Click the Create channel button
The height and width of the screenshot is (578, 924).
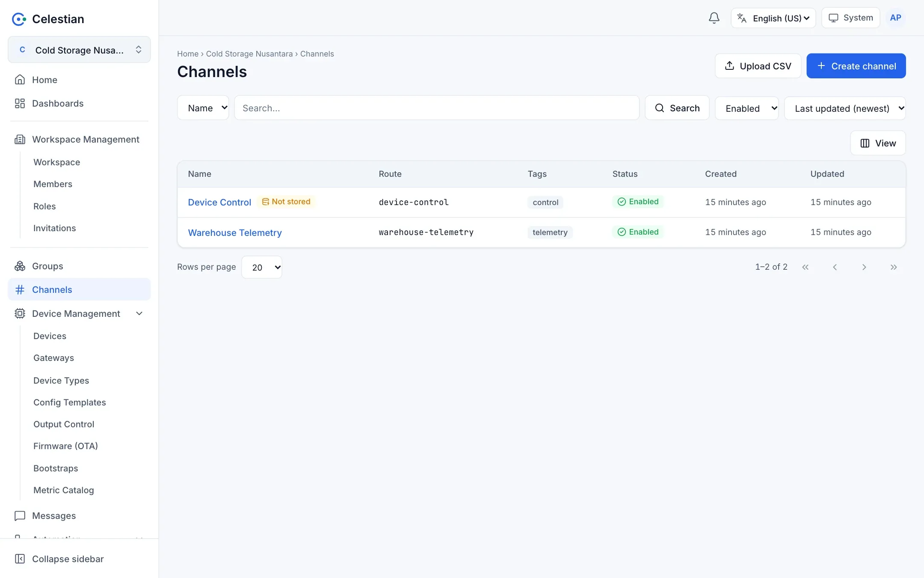(x=856, y=66)
